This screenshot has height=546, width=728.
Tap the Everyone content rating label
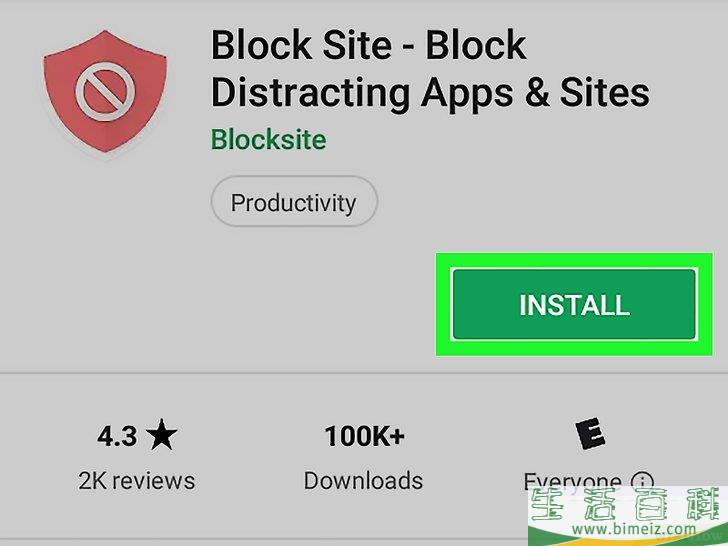pyautogui.click(x=572, y=481)
